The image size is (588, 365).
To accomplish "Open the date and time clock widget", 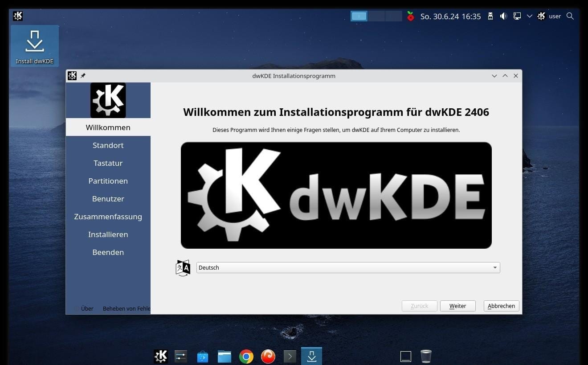I will 451,16.
